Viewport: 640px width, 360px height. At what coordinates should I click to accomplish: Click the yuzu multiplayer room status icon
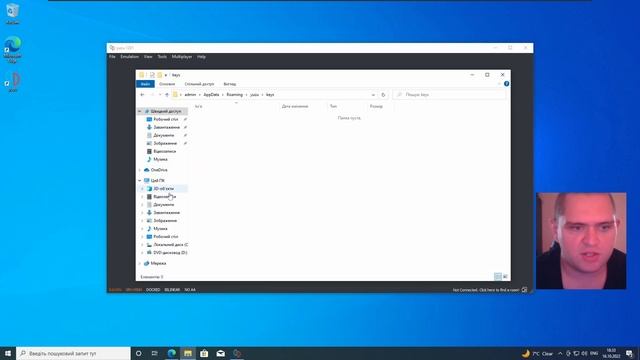click(524, 290)
